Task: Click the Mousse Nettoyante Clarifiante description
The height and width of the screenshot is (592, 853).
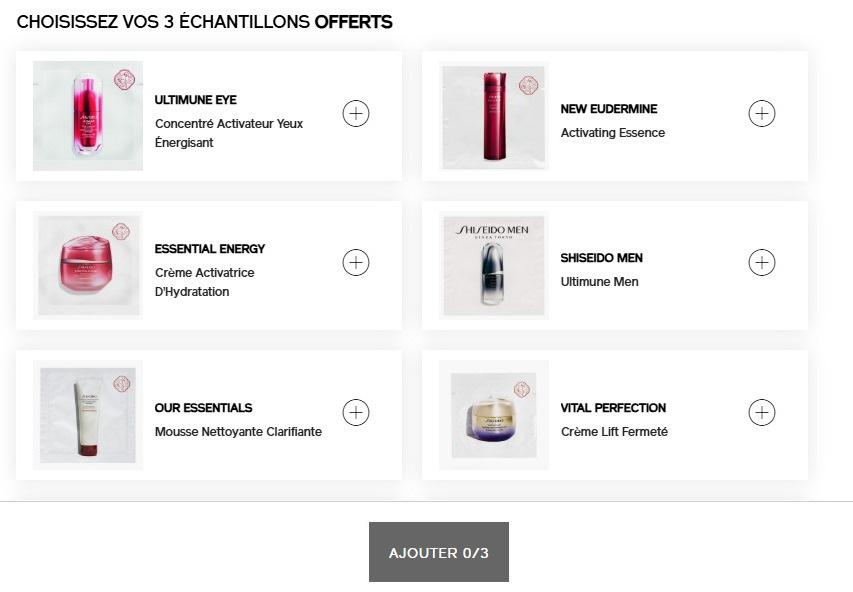Action: [x=238, y=432]
